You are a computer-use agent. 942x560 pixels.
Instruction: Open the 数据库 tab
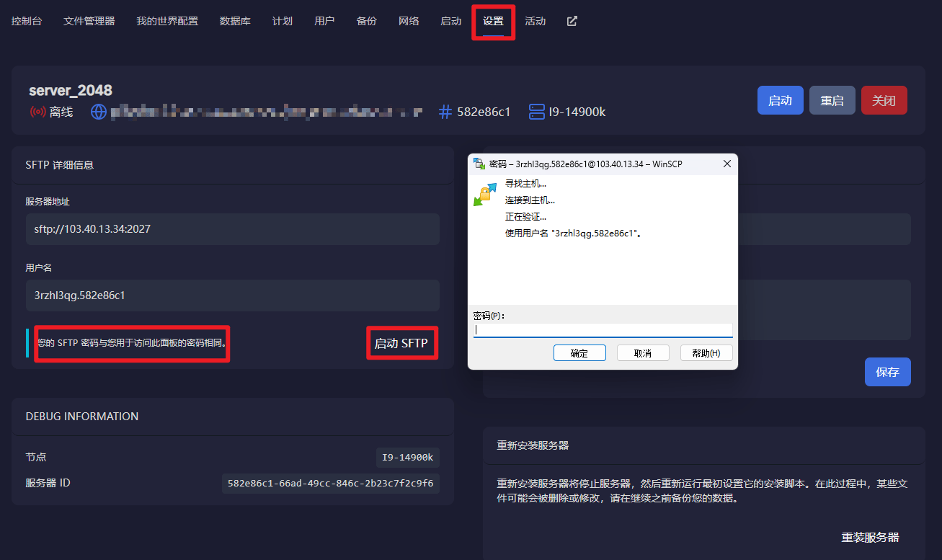tap(235, 21)
